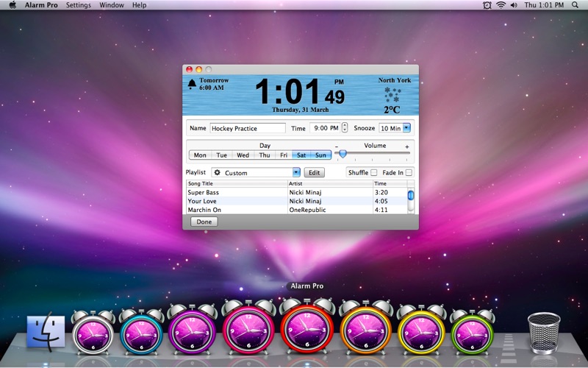Image resolution: width=588 pixels, height=368 pixels.
Task: Open the Window menu
Action: [x=112, y=5]
